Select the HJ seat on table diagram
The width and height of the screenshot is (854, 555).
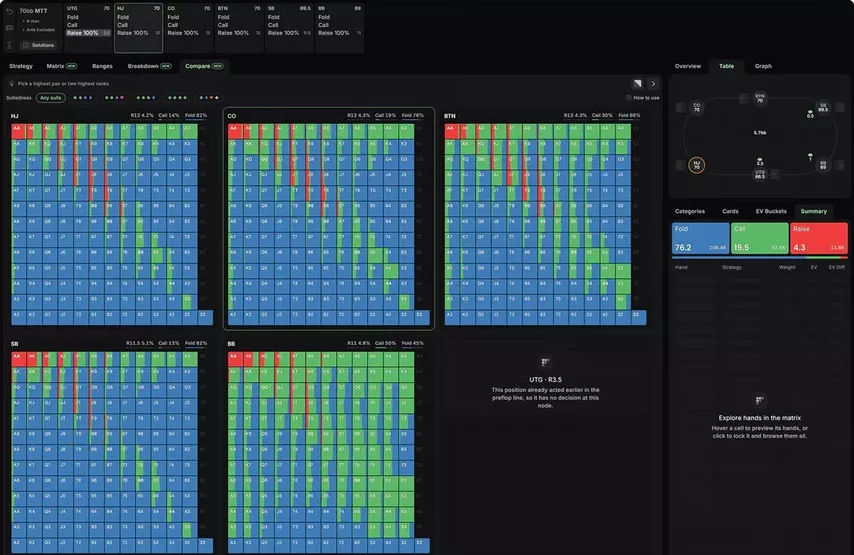(x=697, y=164)
